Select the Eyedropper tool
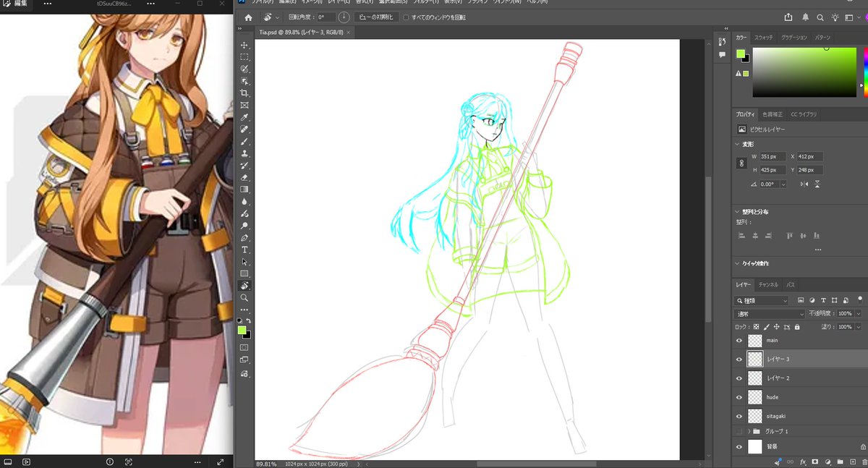 (244, 117)
